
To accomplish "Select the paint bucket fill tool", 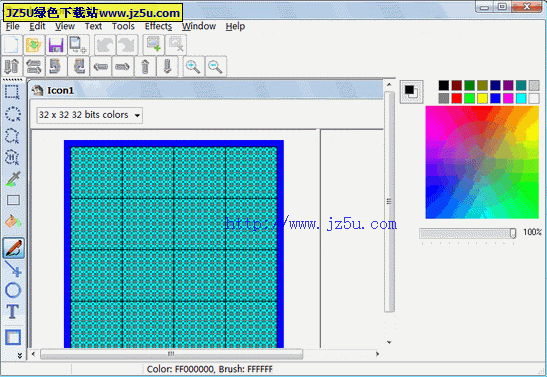I will [13, 221].
